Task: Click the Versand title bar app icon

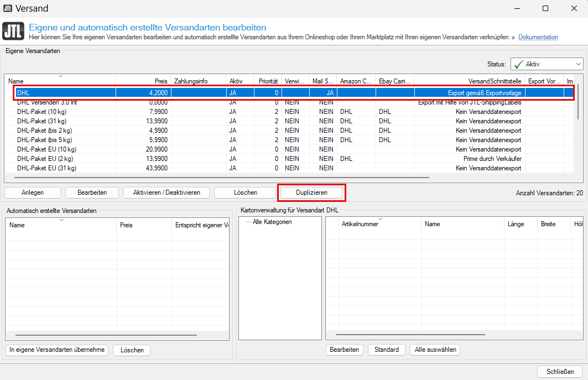Action: click(x=9, y=8)
